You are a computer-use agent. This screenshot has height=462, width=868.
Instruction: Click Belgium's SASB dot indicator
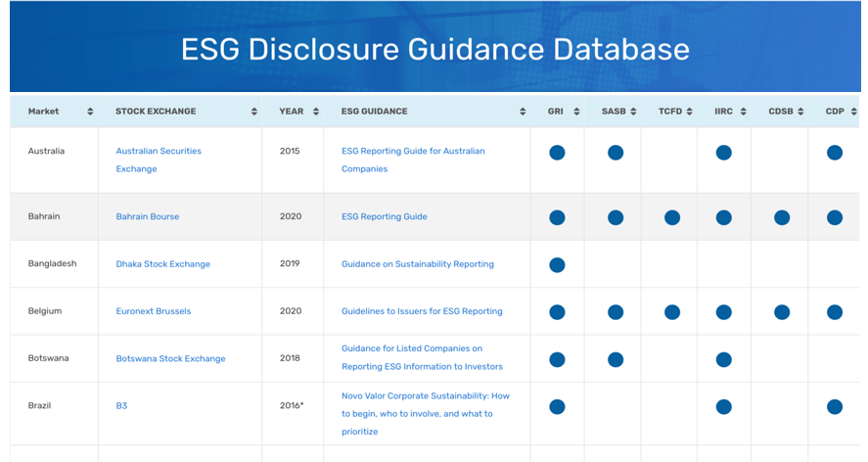[x=615, y=312]
